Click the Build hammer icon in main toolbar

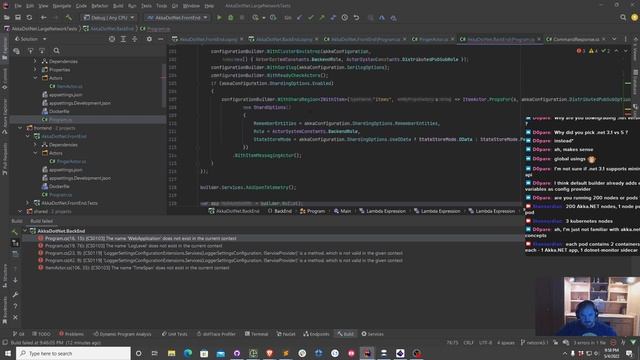pos(69,18)
